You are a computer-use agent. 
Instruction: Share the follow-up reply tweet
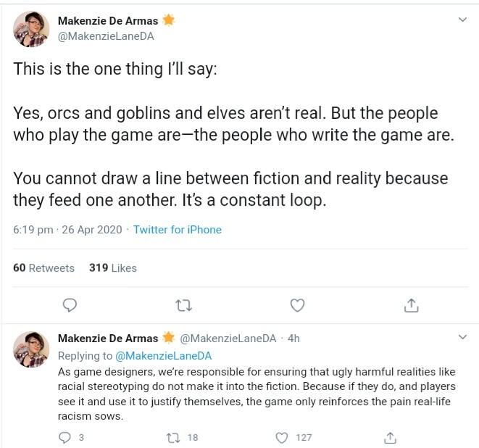[x=391, y=437]
